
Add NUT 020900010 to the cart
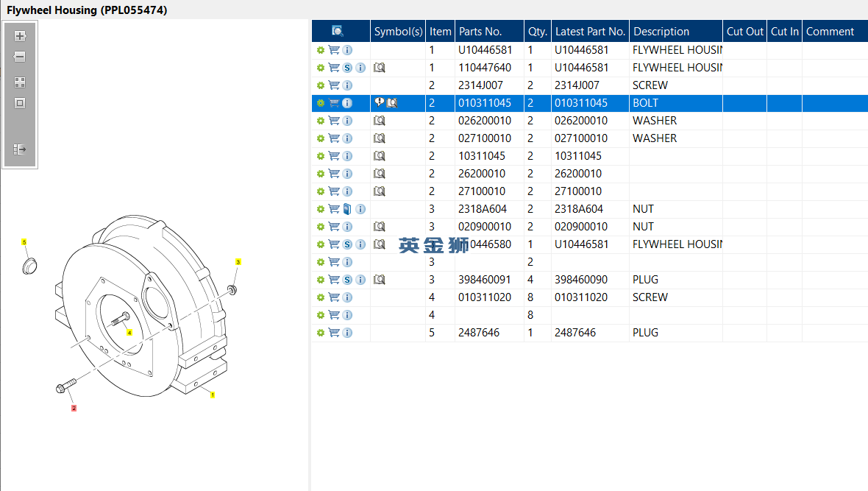coord(334,227)
